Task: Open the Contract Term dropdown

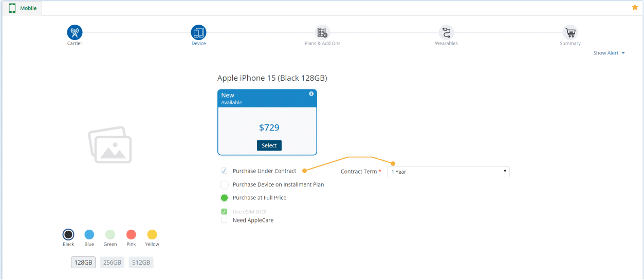Action: 448,172
